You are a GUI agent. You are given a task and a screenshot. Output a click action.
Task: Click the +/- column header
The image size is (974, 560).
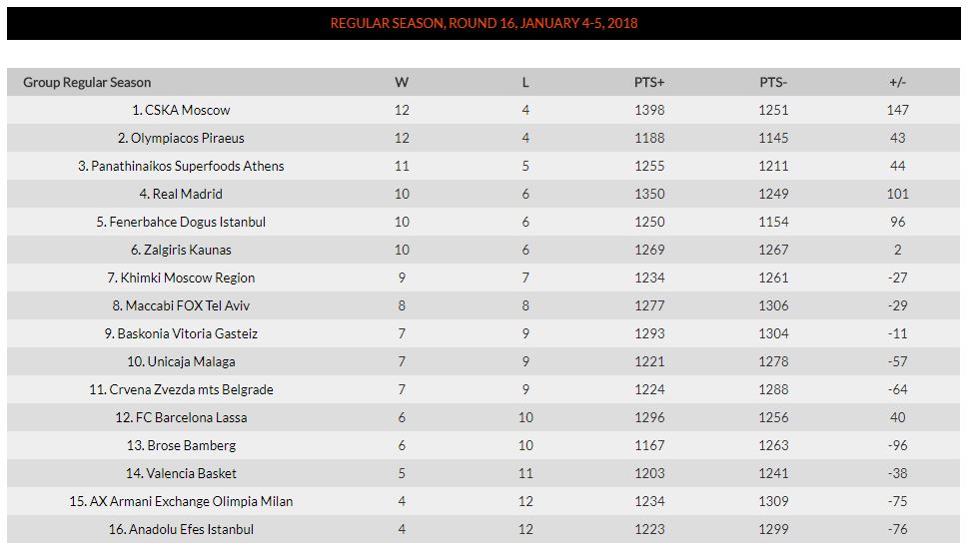(x=897, y=82)
